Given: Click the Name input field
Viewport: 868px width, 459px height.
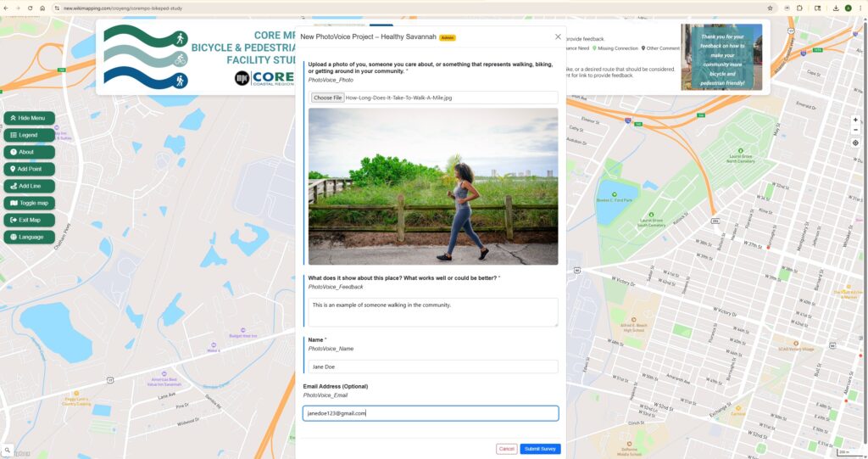Looking at the screenshot, I should coord(431,367).
